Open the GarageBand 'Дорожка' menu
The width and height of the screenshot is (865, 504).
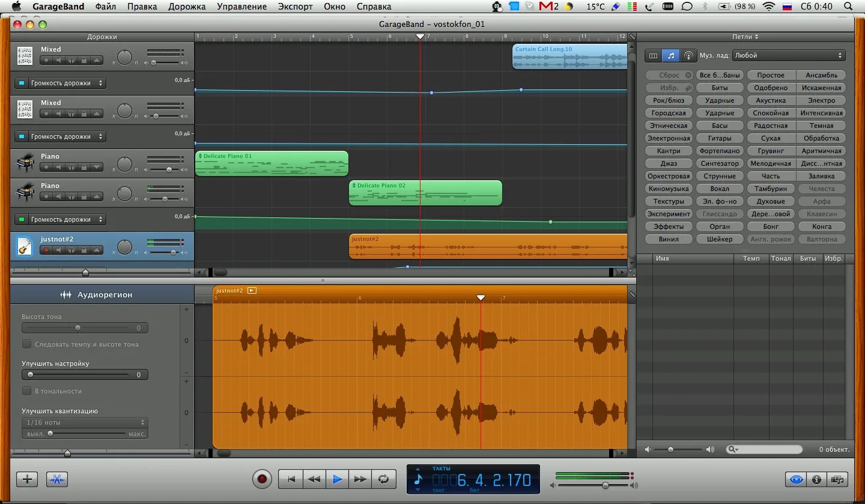(188, 7)
